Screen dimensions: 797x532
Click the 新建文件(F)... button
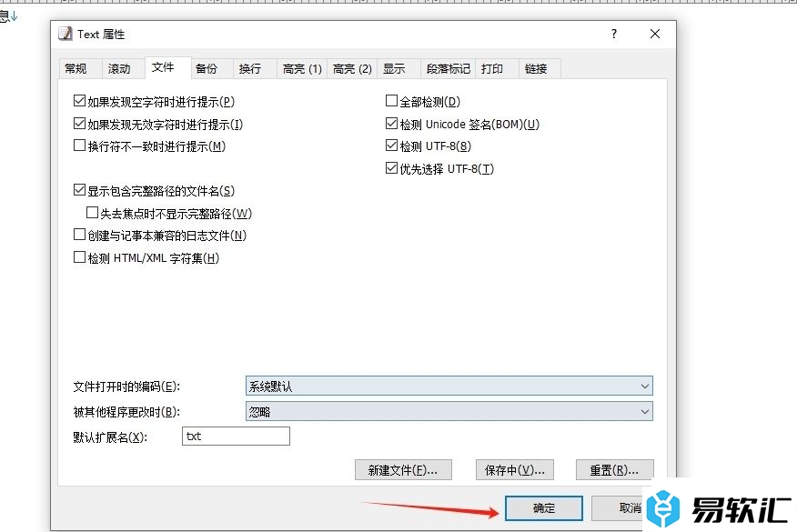click(x=403, y=470)
